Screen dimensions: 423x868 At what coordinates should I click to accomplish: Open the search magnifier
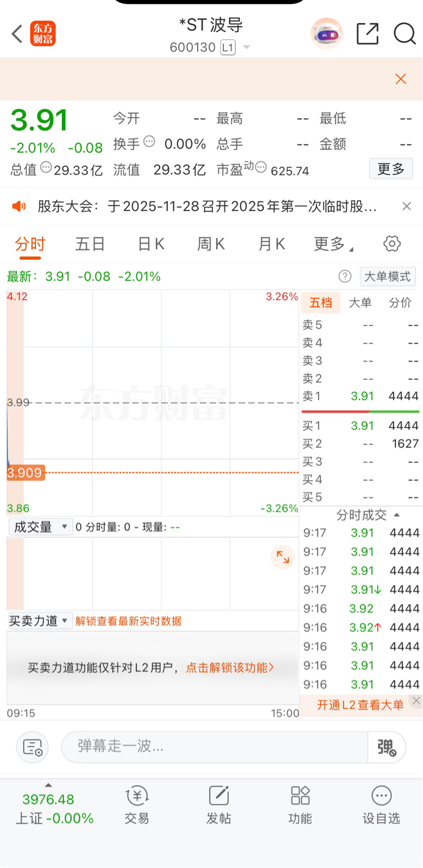(x=404, y=34)
